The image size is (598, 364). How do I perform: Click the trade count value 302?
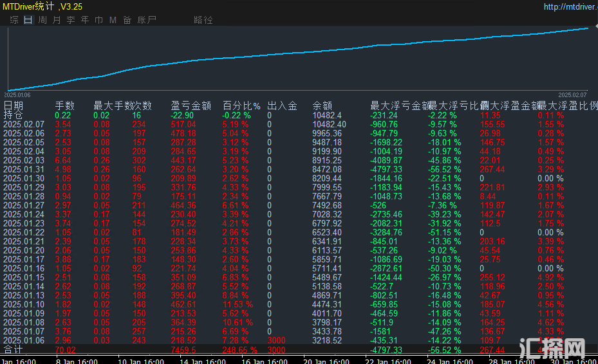[139, 161]
